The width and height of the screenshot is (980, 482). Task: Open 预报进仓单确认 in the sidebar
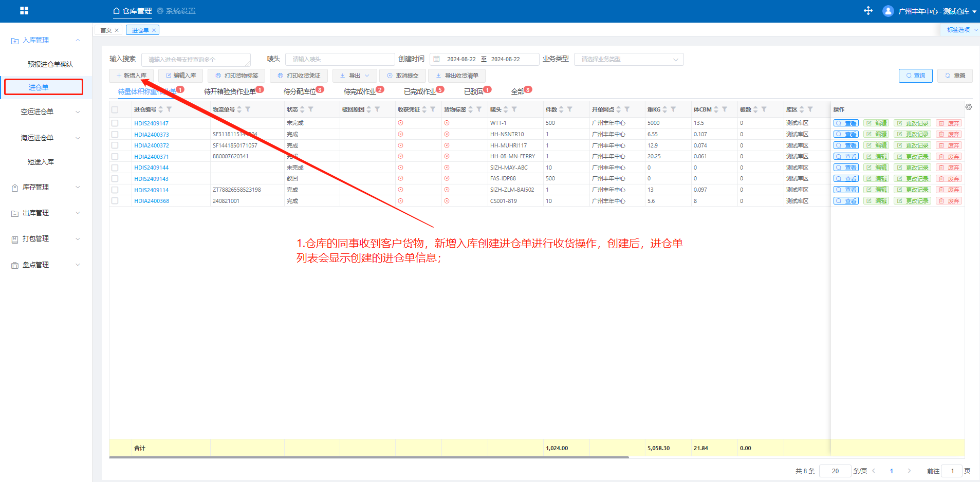[50, 64]
